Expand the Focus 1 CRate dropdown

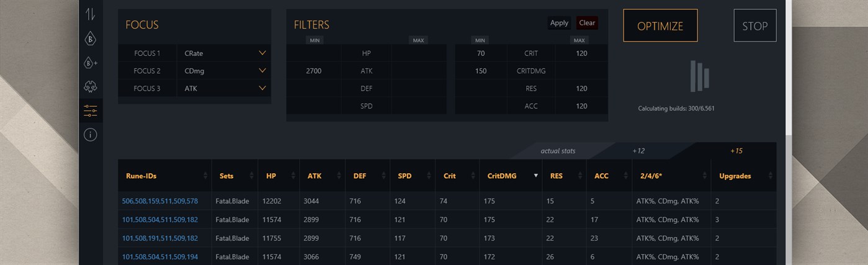pos(262,53)
